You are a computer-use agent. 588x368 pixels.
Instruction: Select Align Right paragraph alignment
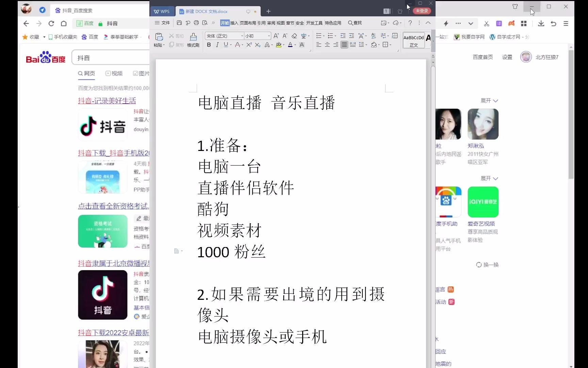336,45
